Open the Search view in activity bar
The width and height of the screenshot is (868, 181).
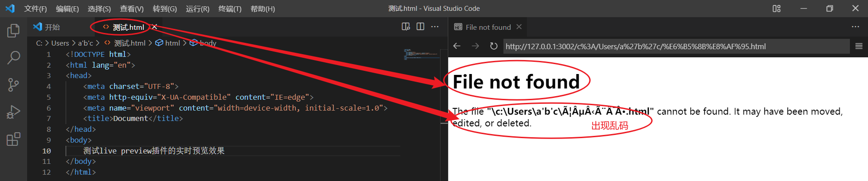(x=14, y=57)
